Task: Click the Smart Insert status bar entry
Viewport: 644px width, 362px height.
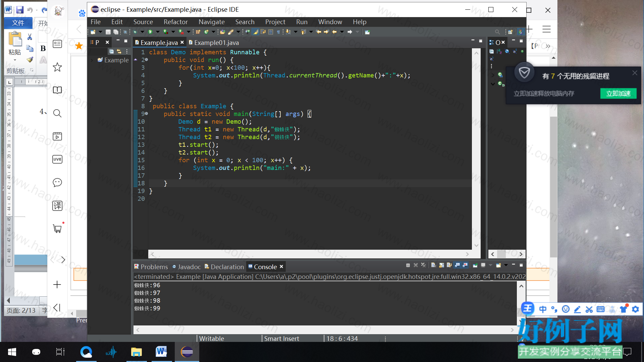Action: [x=282, y=339]
